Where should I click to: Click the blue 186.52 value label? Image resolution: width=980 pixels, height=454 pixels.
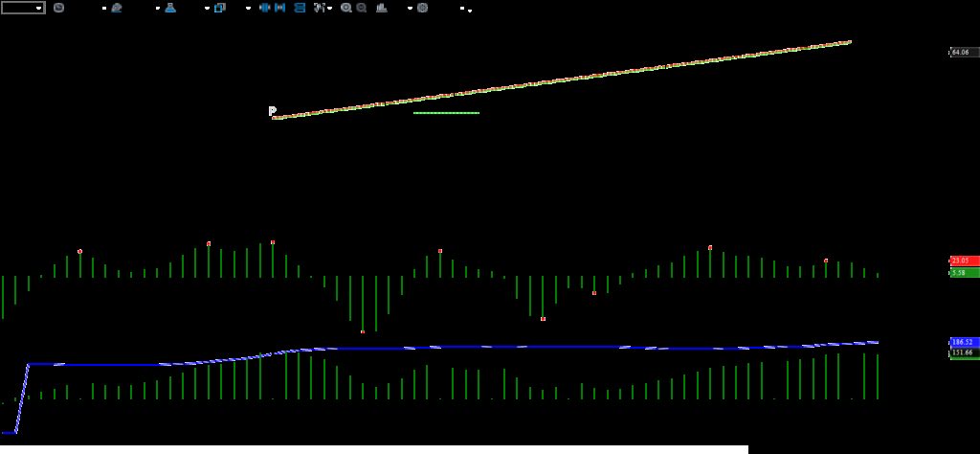(964, 343)
